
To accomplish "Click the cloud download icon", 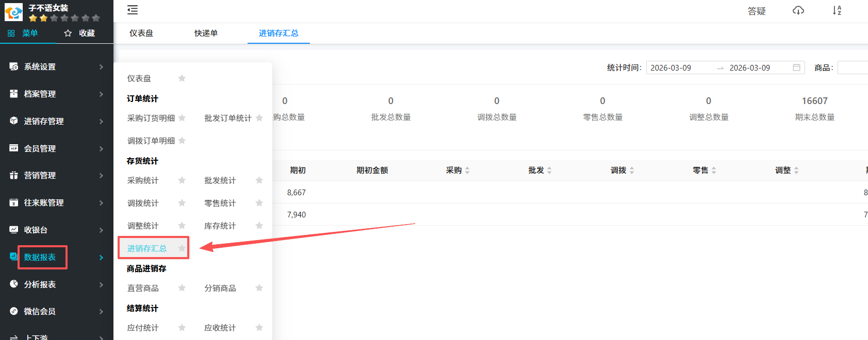I will coord(798,10).
